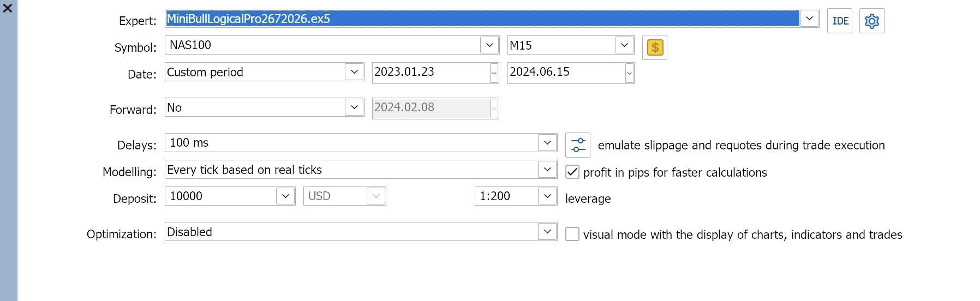
Task: Toggle profit in pips checkbox
Action: (572, 172)
